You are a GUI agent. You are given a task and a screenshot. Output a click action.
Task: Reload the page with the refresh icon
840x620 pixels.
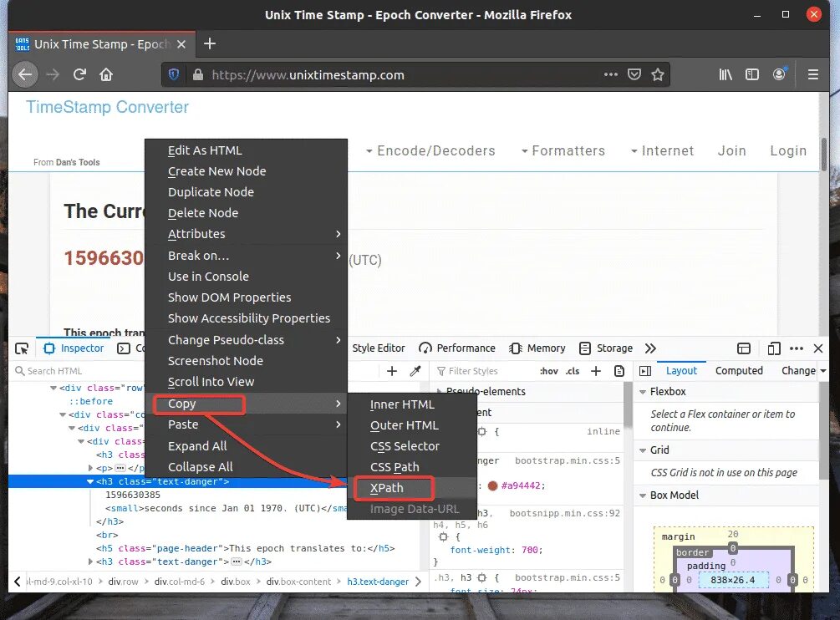click(x=79, y=74)
